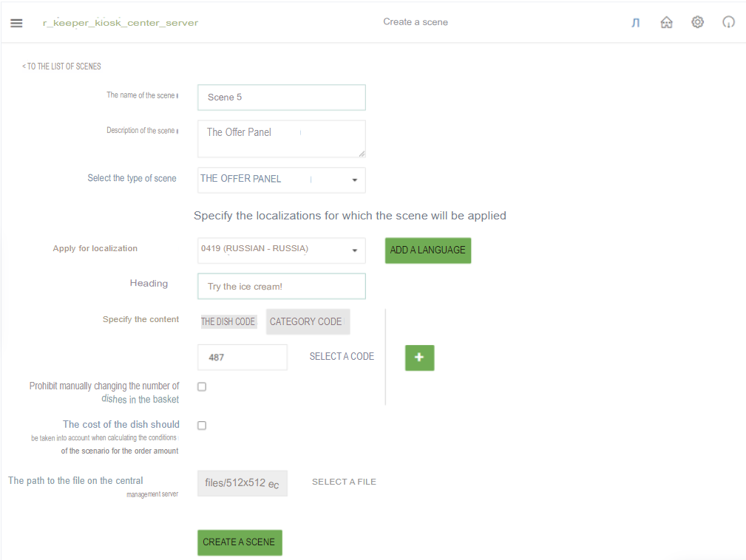This screenshot has width=746, height=560.
Task: Click the 'Specify the localizations' heading text
Action: tap(350, 216)
